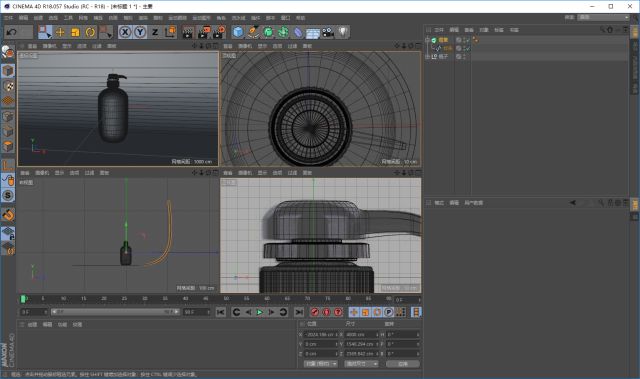Click the Undo arrow icon

pyautogui.click(x=12, y=32)
